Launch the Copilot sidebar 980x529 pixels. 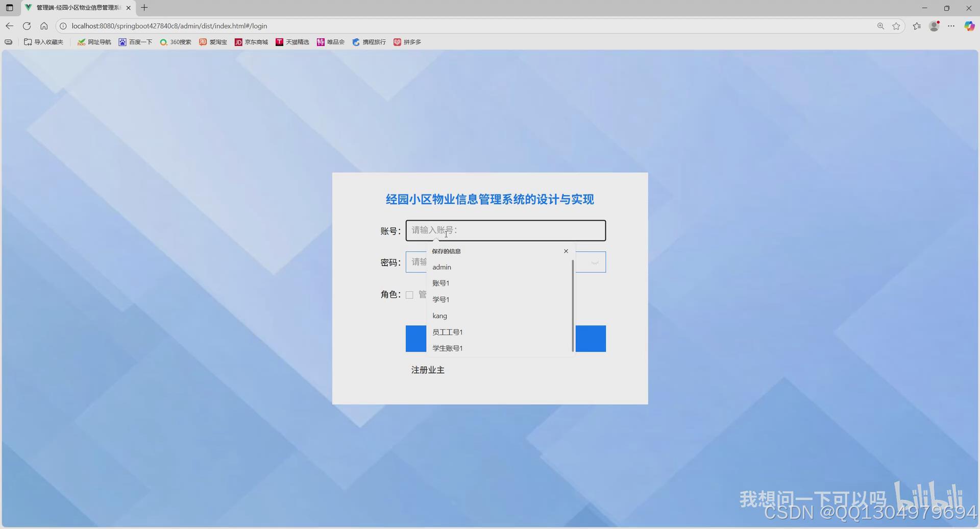pos(969,26)
